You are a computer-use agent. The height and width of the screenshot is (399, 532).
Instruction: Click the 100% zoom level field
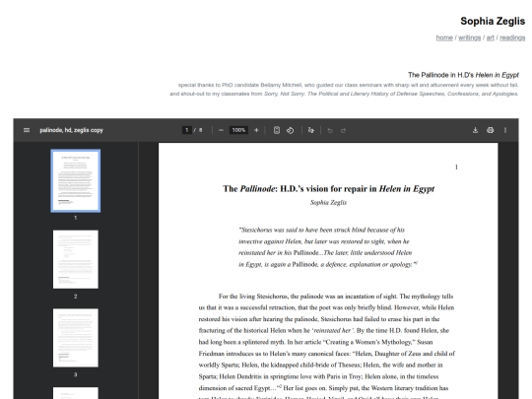[x=238, y=130]
